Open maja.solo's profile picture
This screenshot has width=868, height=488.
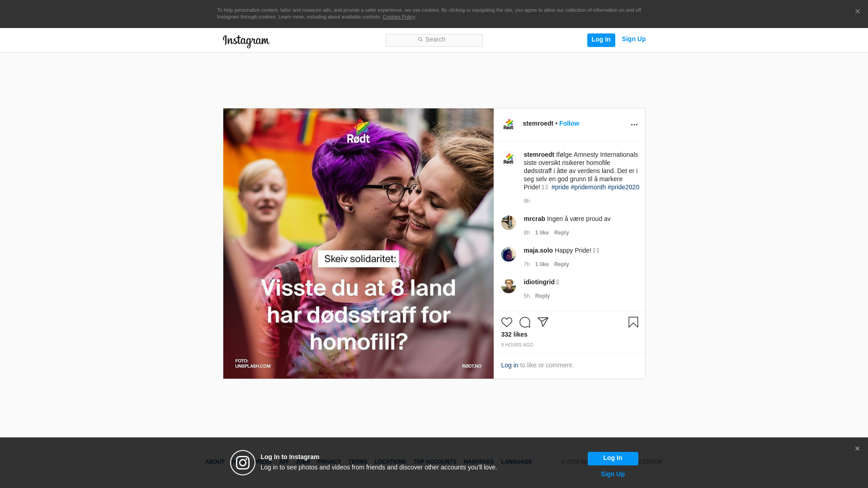[x=508, y=254]
